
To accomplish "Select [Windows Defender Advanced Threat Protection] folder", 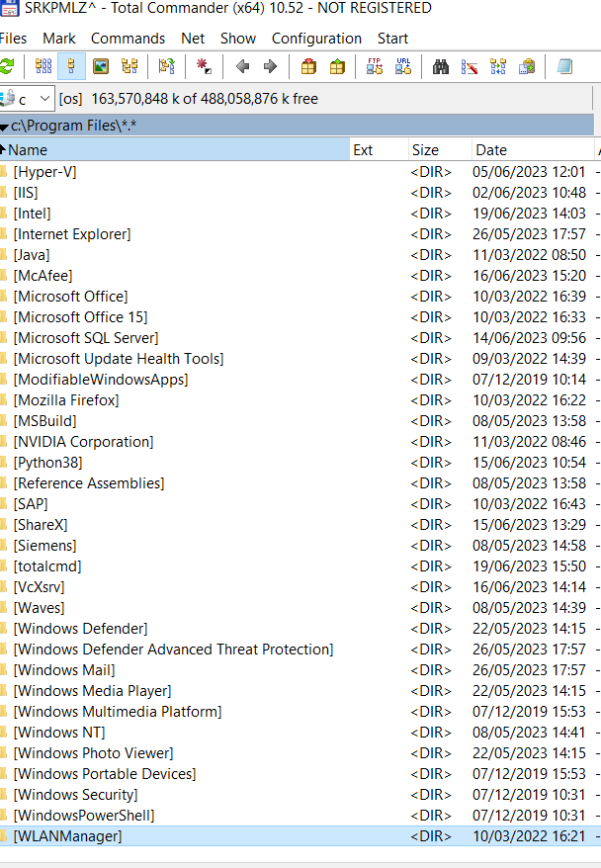I will (173, 650).
